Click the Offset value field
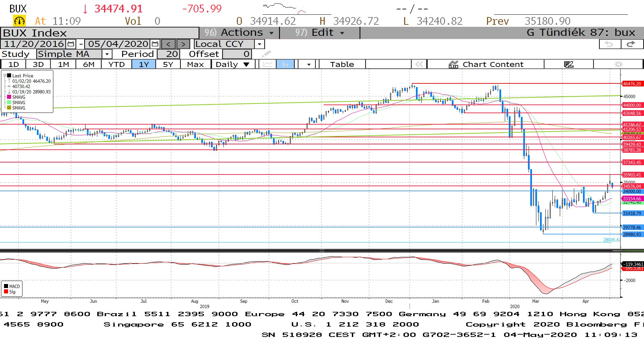The width and height of the screenshot is (644, 348). [237, 54]
